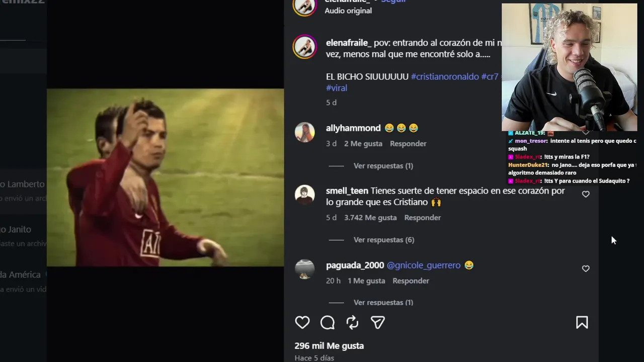This screenshot has height=362, width=644.
Task: Open the #cristianoronaldo hashtag
Action: click(445, 76)
